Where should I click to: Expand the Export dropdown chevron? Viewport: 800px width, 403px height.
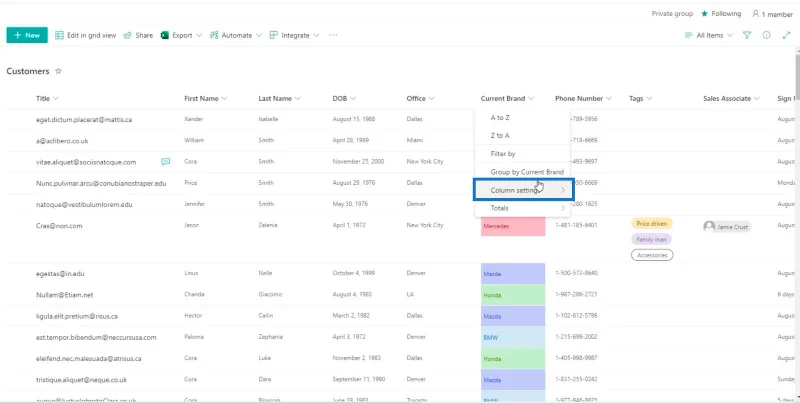click(x=199, y=35)
